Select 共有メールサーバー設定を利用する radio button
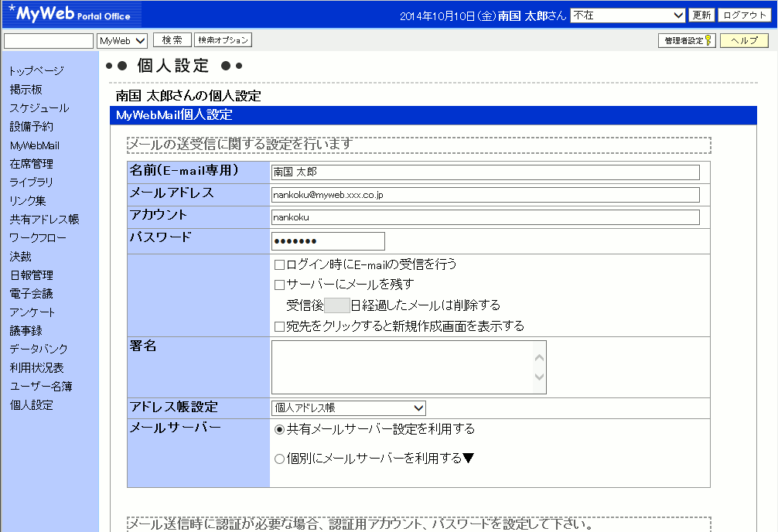Image resolution: width=778 pixels, height=532 pixels. [278, 429]
